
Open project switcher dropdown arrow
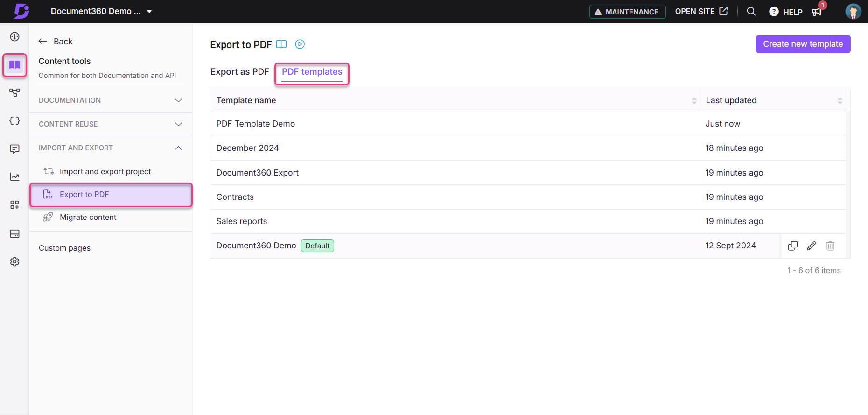coord(149,12)
